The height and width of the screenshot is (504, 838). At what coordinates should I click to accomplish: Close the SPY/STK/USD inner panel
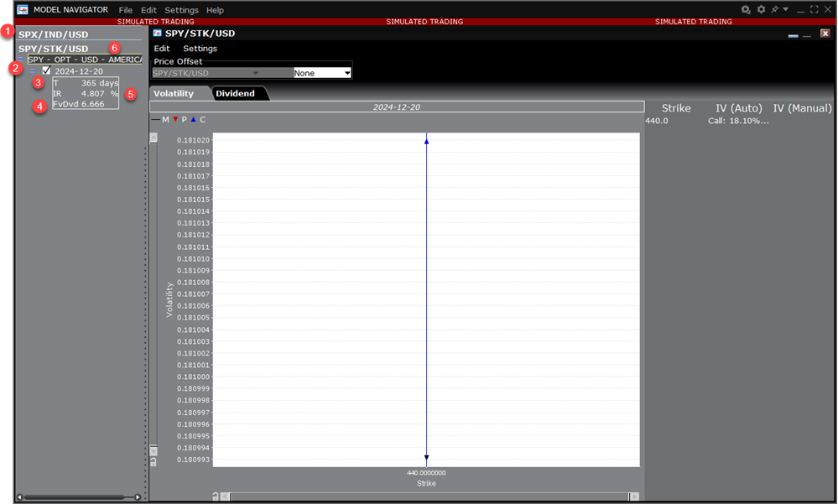[x=825, y=34]
